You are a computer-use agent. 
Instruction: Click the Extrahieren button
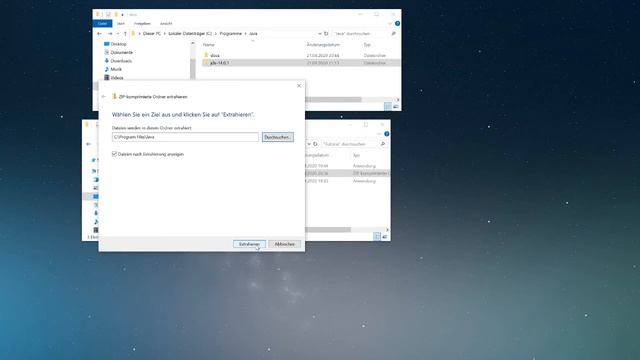click(x=249, y=244)
